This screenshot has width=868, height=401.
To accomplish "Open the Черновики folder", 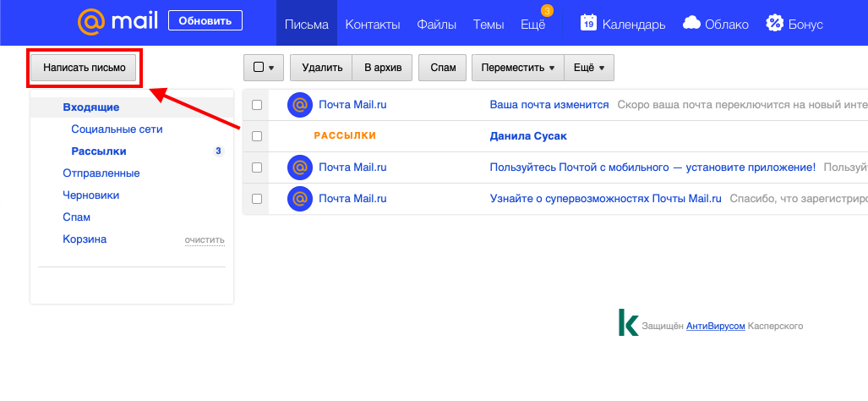I will [91, 195].
